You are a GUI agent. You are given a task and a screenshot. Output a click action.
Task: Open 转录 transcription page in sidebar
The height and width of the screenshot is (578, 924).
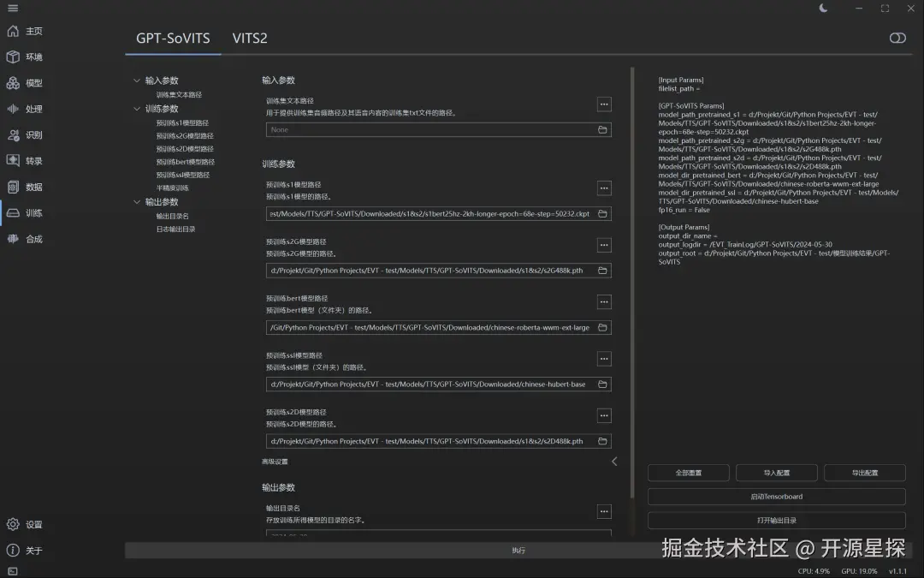pos(25,161)
